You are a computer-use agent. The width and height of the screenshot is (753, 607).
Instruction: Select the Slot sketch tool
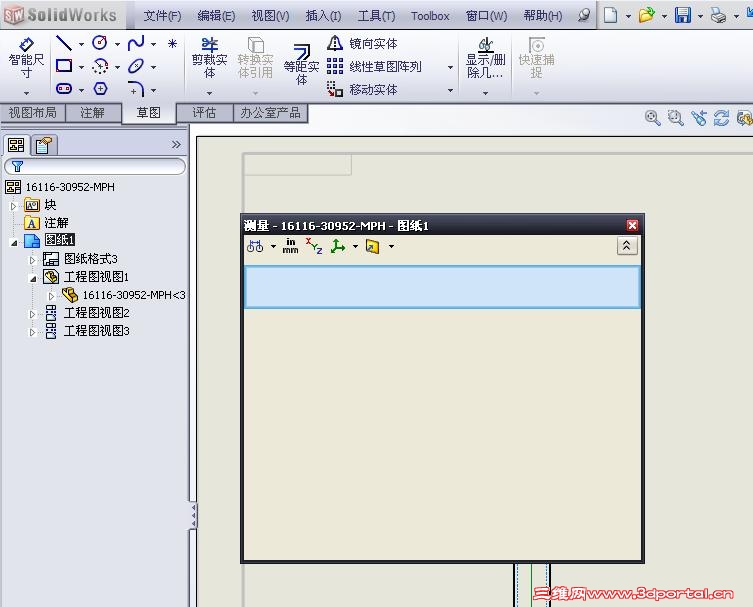point(64,89)
